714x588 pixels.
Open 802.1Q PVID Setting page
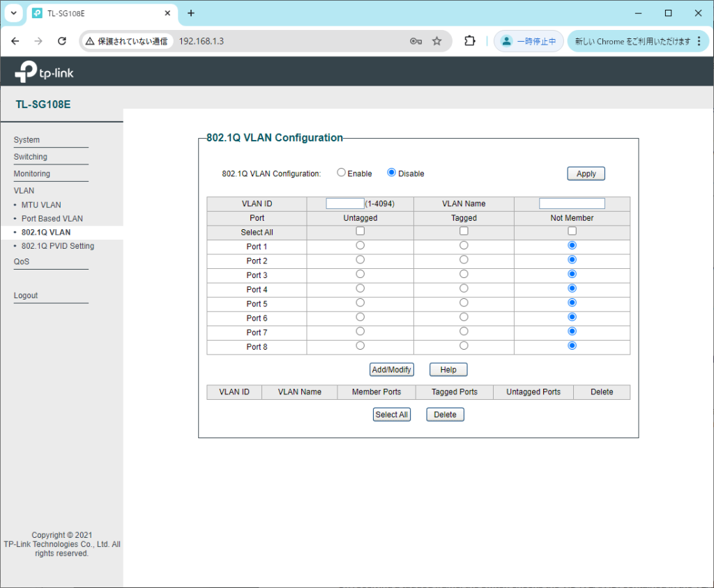57,246
